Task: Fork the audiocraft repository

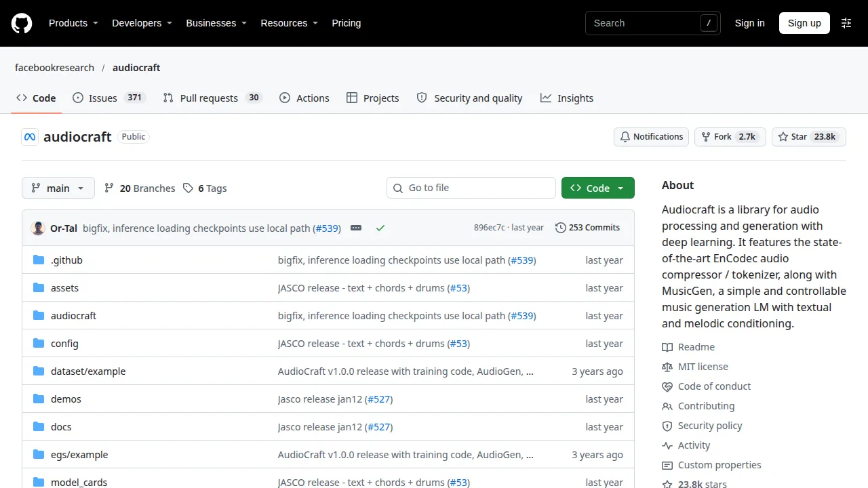Action: click(x=730, y=137)
